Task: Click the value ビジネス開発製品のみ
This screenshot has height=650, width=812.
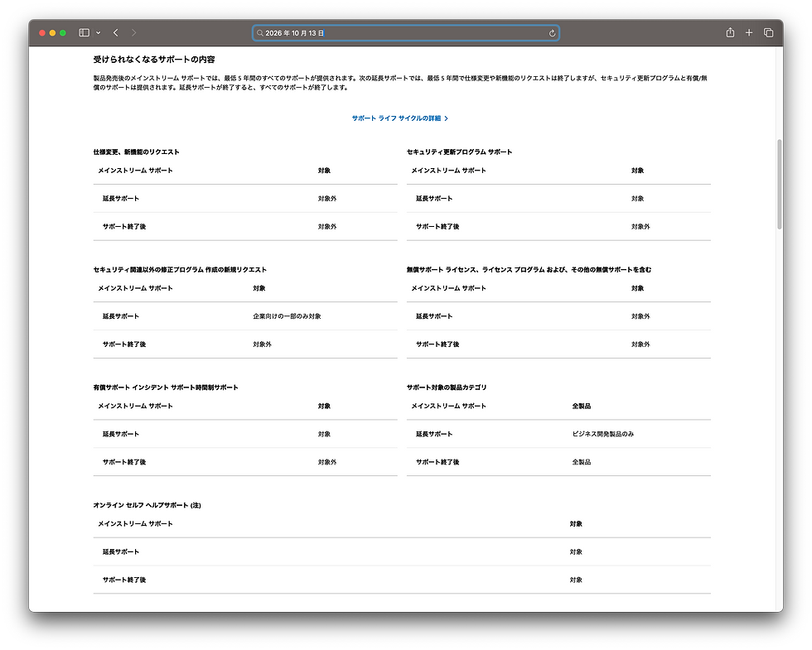Action: pyautogui.click(x=603, y=434)
